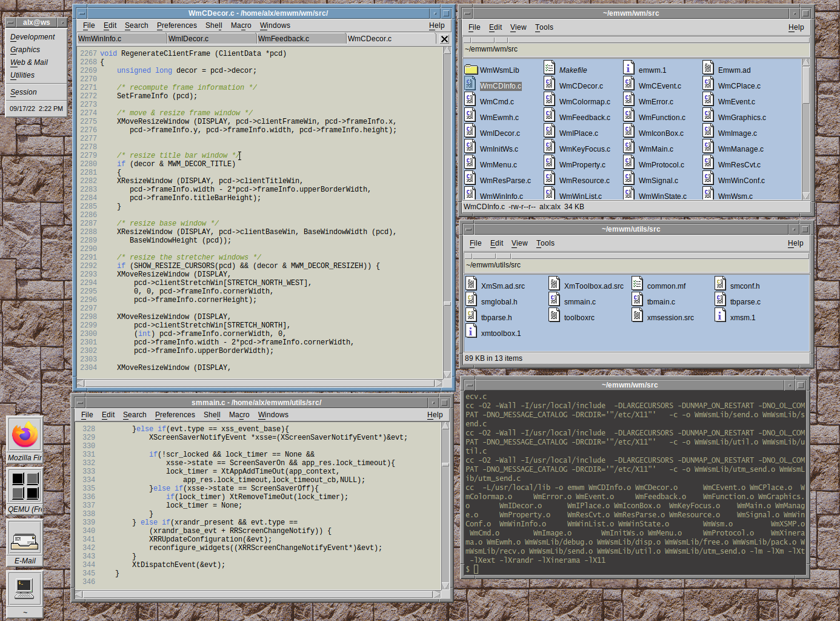Screen dimensions: 840x621
Task: Expand the Utilities launcher category
Action: tap(22, 75)
